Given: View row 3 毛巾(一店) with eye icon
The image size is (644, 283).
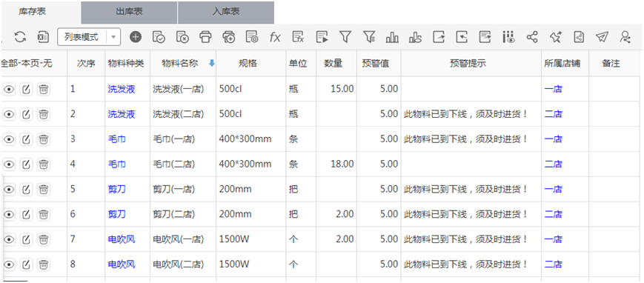Looking at the screenshot, I should pyautogui.click(x=9, y=139).
